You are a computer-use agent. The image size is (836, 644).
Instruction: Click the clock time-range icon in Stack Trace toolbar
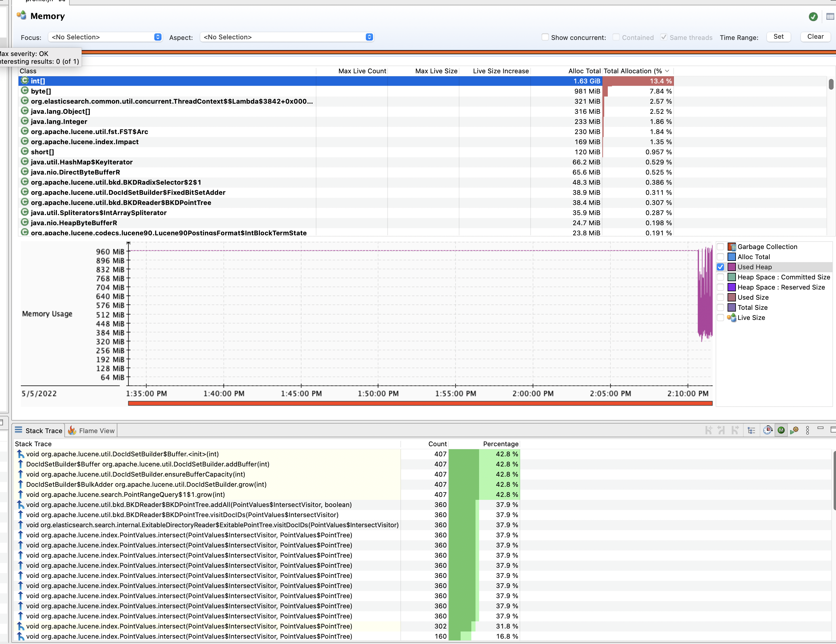(x=767, y=430)
